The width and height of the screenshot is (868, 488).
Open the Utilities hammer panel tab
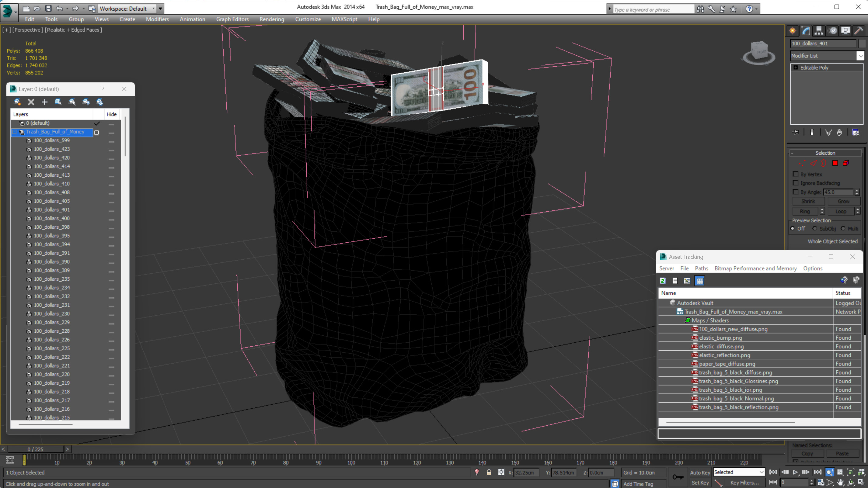click(x=859, y=31)
